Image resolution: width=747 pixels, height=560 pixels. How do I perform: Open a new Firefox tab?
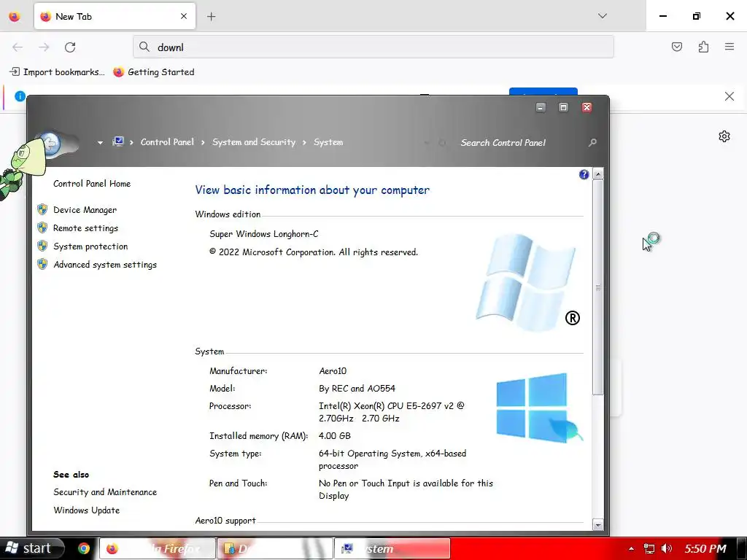pos(211,17)
